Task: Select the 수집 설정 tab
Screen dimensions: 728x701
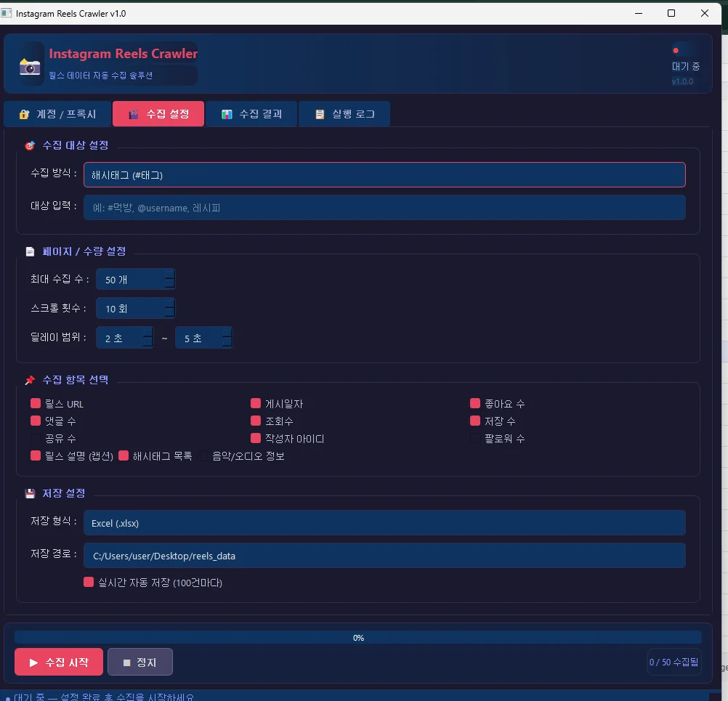Action: [158, 114]
